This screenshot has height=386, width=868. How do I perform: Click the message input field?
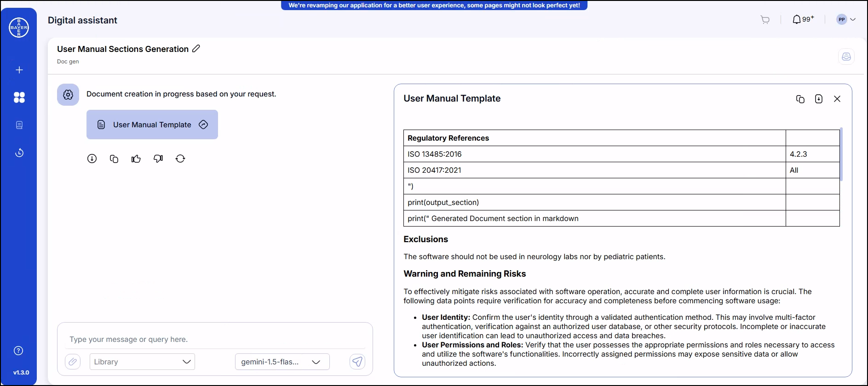pos(215,339)
